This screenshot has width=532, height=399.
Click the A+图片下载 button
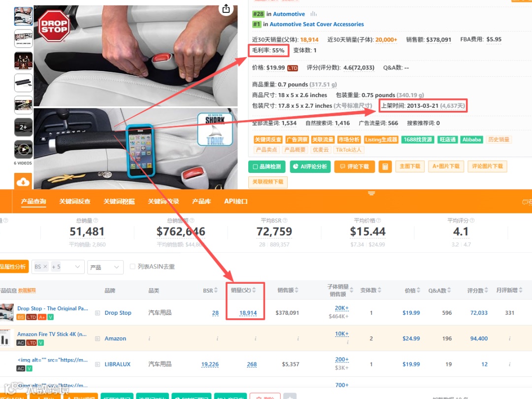click(446, 166)
